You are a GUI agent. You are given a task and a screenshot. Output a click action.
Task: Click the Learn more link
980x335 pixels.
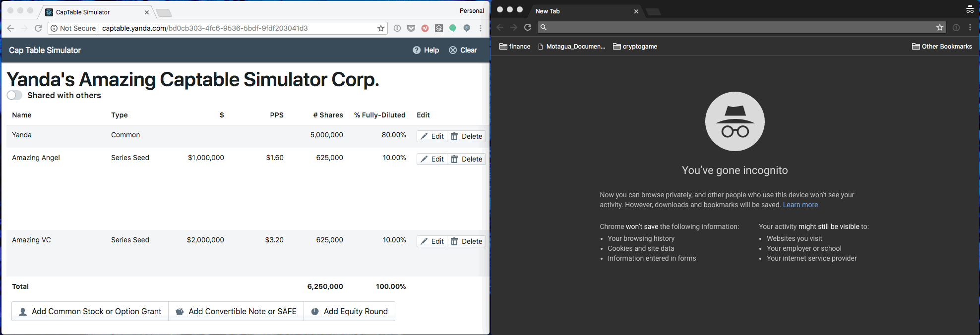800,205
